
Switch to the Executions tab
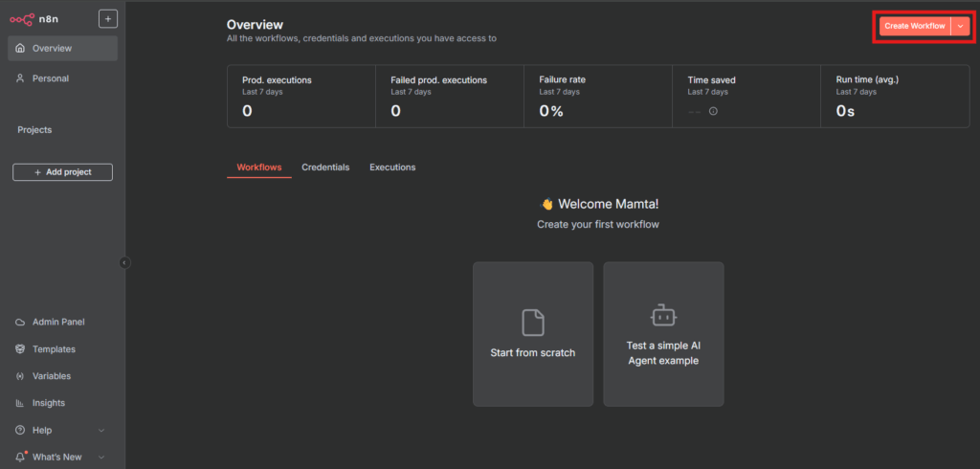tap(392, 167)
